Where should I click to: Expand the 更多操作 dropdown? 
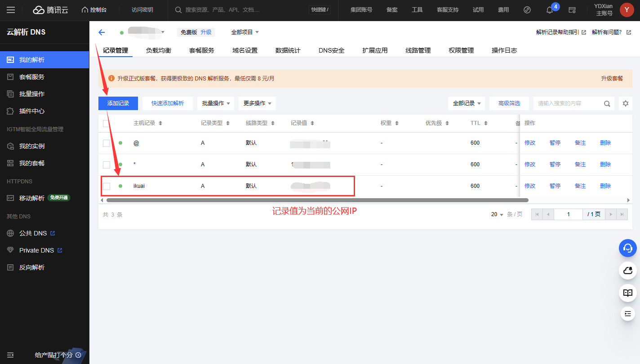click(x=257, y=103)
